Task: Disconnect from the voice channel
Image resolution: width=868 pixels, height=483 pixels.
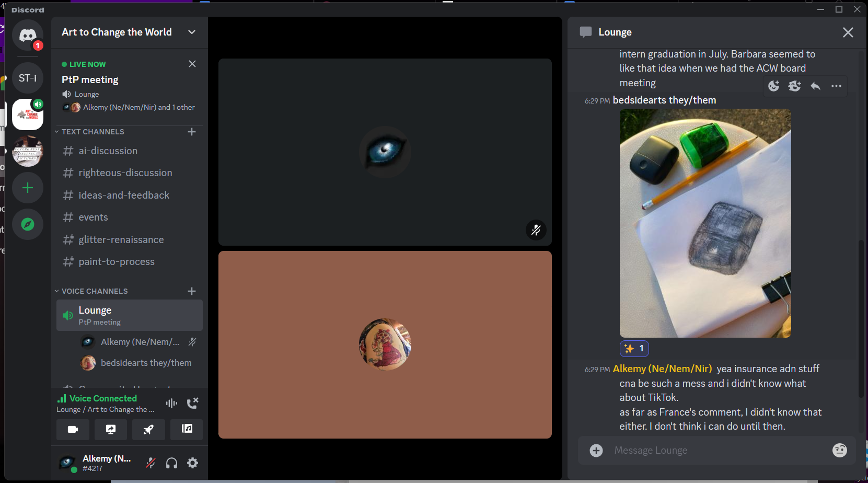Action: click(x=192, y=403)
